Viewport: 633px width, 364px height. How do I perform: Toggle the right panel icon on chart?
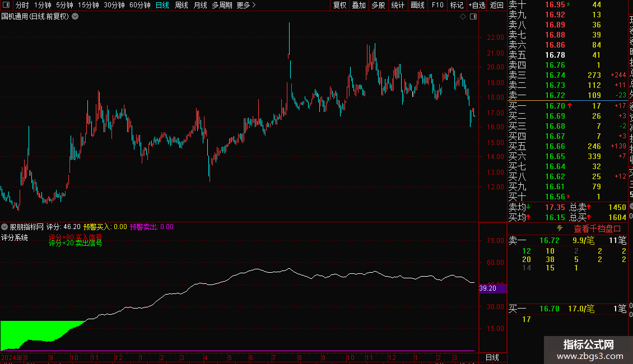(473, 17)
